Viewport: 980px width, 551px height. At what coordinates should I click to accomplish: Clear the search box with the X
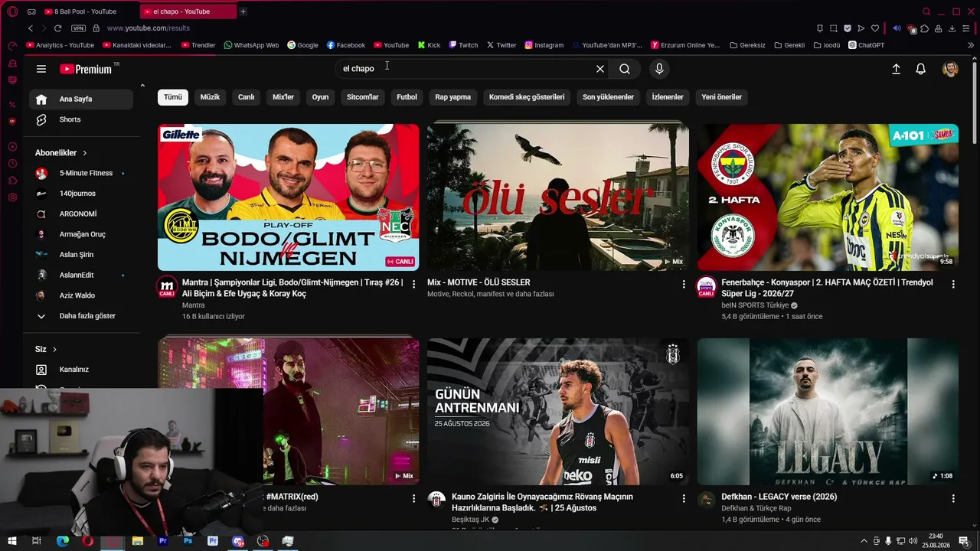point(600,69)
